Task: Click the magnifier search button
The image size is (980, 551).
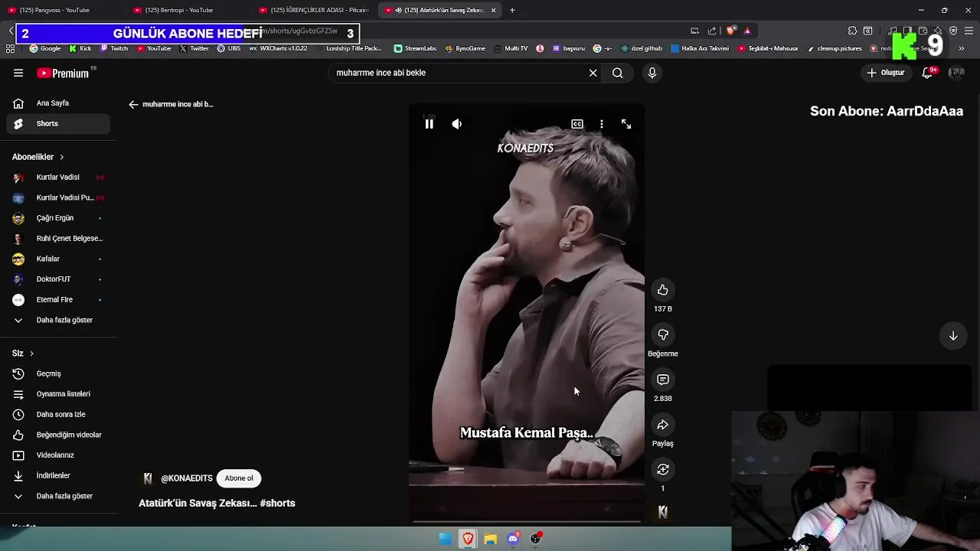Action: point(617,73)
